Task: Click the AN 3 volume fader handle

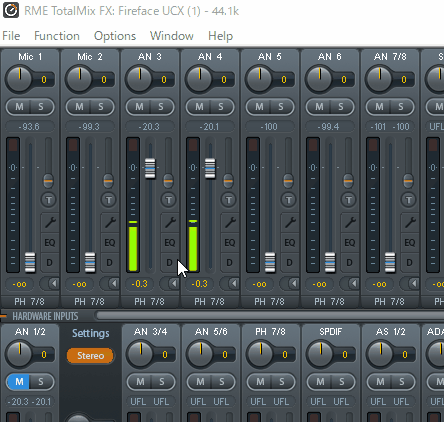Action: point(150,168)
